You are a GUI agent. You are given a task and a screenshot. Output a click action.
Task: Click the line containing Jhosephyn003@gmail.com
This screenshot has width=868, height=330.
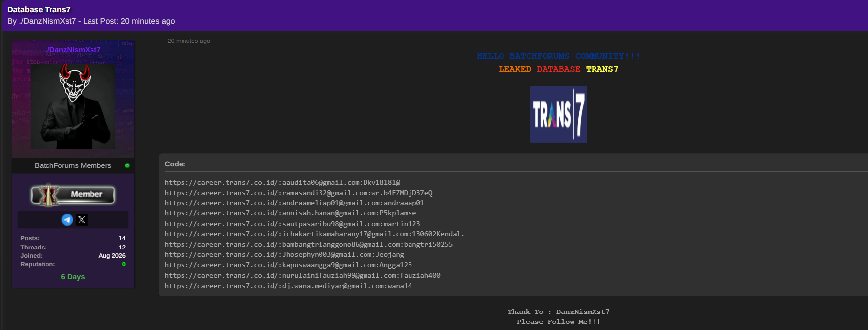click(284, 255)
